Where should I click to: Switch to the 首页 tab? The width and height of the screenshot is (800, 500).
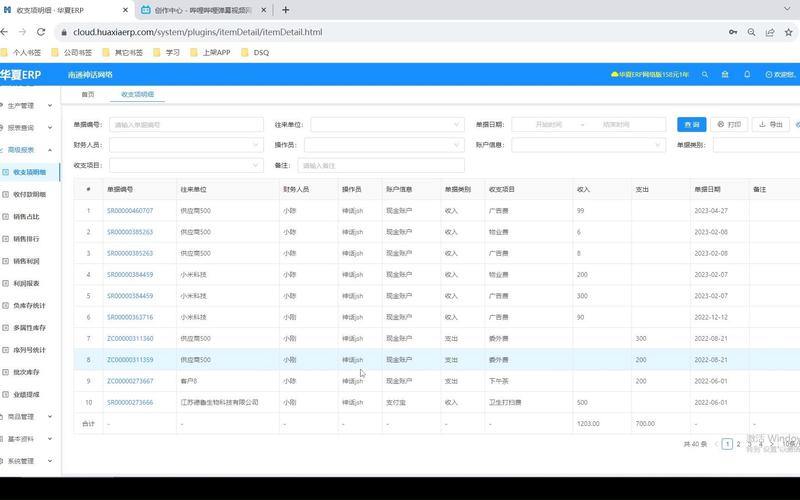pyautogui.click(x=88, y=94)
